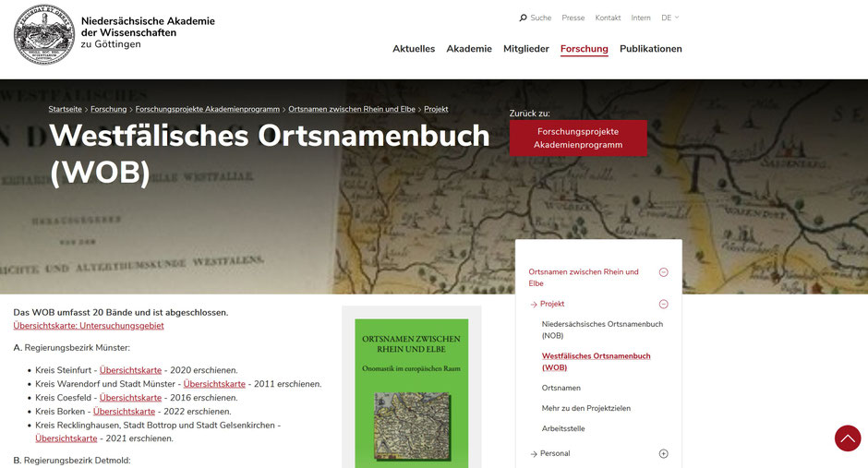Open the Forschung breadcrumb link

[x=109, y=109]
